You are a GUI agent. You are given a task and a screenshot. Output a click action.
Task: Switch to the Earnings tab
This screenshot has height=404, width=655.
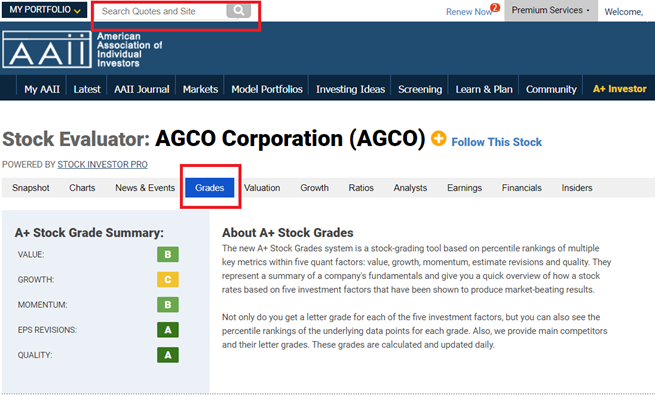coord(464,188)
